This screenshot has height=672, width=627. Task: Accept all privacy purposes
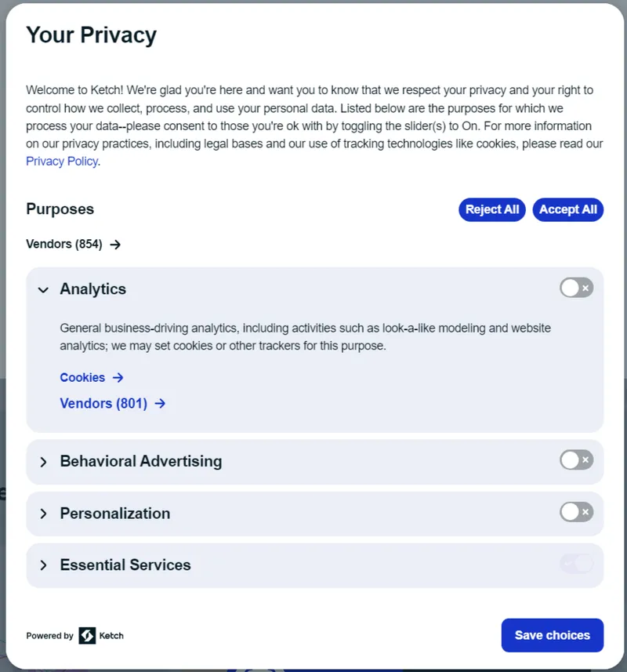coord(567,209)
